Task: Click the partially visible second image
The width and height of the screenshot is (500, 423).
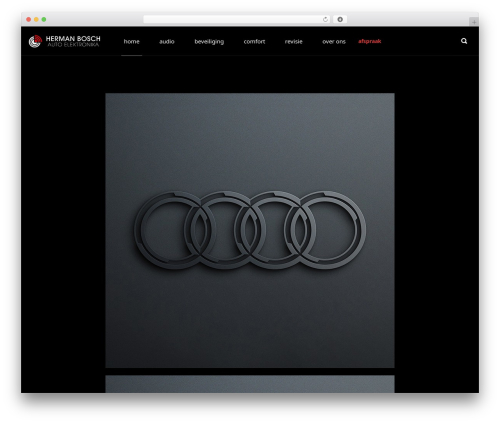Action: 250,384
